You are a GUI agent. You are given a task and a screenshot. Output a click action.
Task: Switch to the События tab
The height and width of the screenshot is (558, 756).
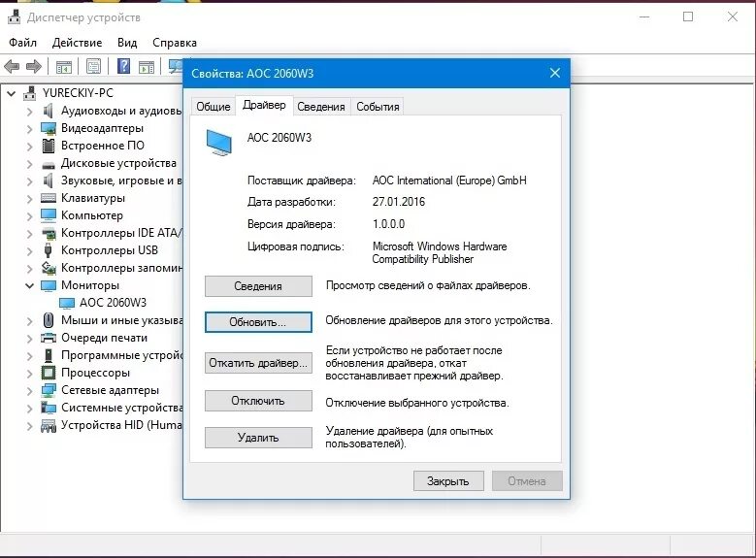point(378,107)
